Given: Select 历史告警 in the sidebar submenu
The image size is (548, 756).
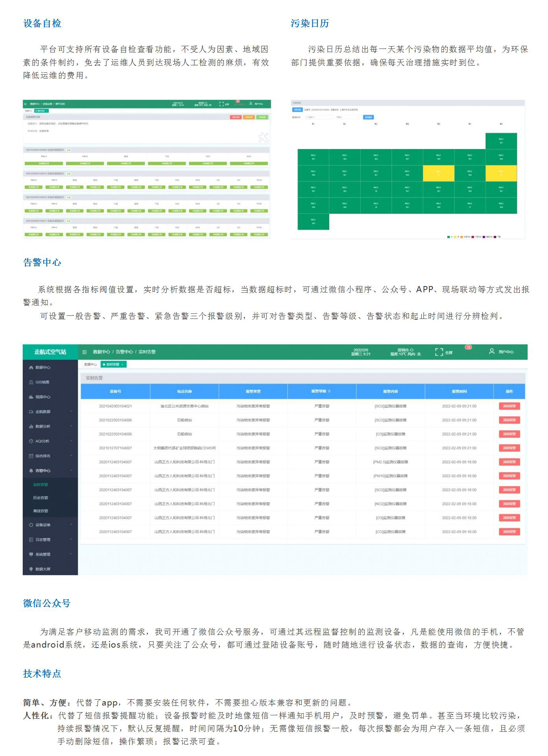Looking at the screenshot, I should tap(41, 498).
